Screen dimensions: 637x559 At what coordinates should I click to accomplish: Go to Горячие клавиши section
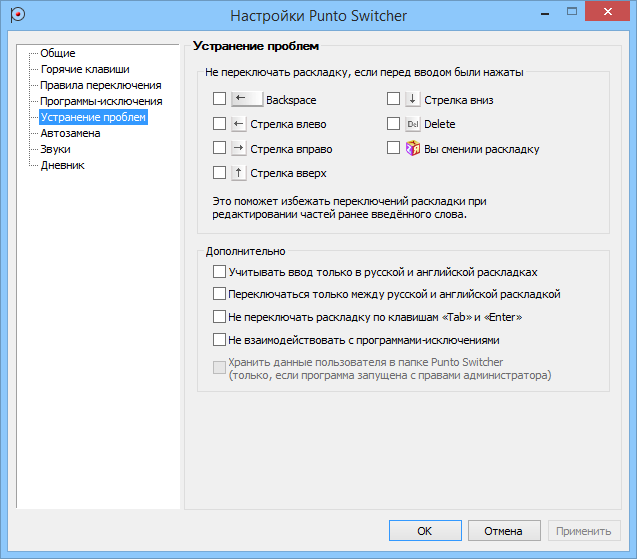click(x=85, y=69)
